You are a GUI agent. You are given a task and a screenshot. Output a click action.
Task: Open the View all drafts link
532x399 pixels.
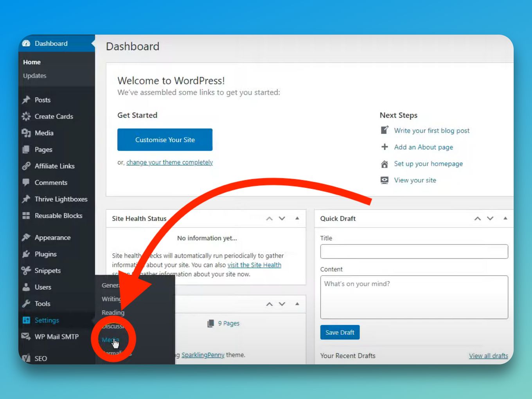(x=488, y=356)
